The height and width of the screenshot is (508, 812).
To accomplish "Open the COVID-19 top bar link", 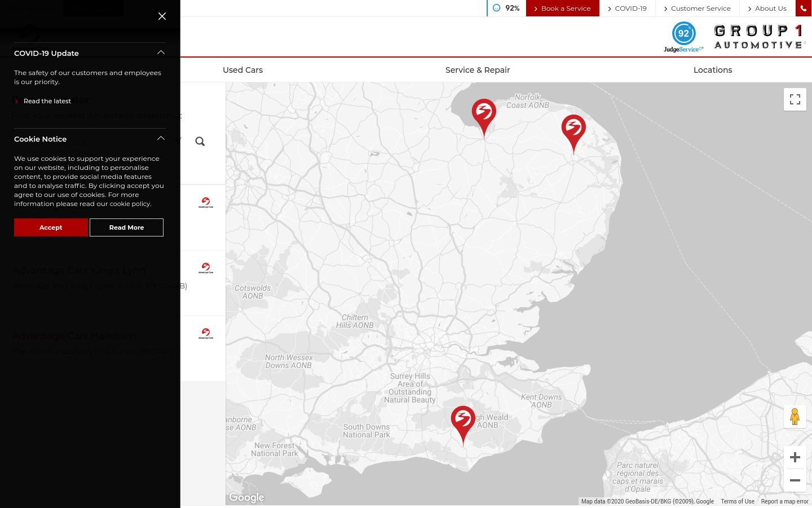I will point(627,8).
